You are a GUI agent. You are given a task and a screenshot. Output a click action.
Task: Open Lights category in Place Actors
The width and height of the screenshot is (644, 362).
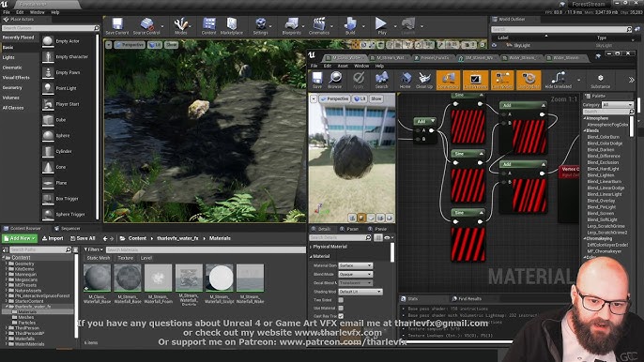pos(8,57)
